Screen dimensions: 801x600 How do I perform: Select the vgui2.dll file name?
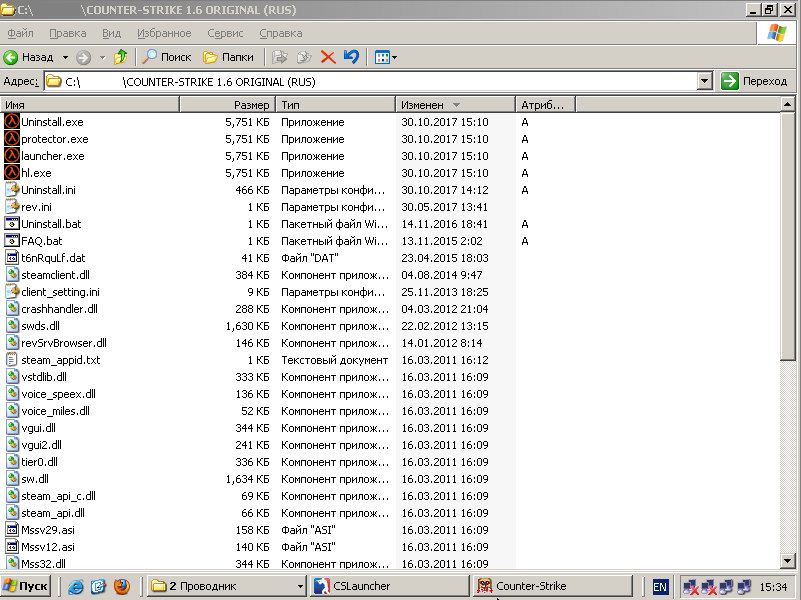(x=41, y=445)
